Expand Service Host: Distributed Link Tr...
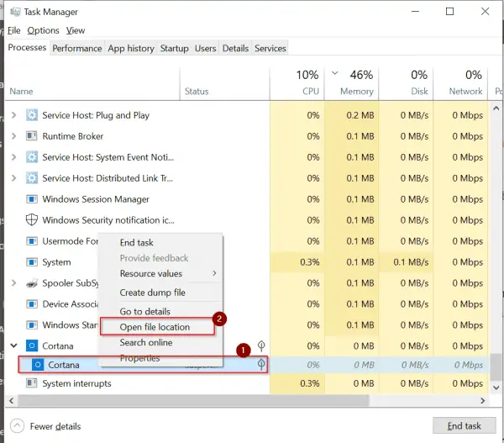Screen dimensions: 504x443 pos(13,178)
